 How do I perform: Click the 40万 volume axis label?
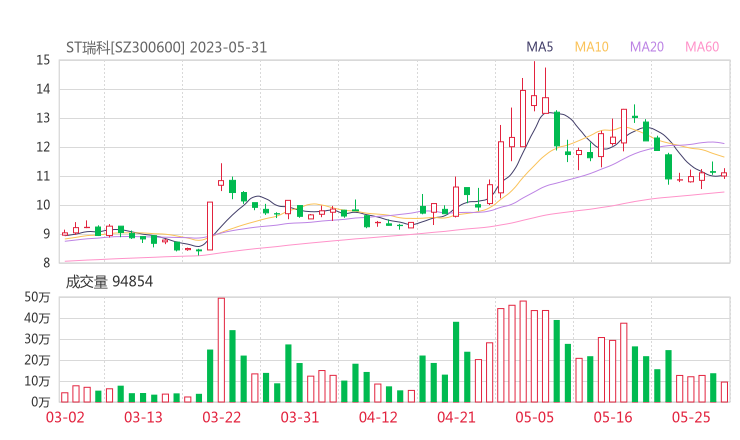click(x=37, y=318)
